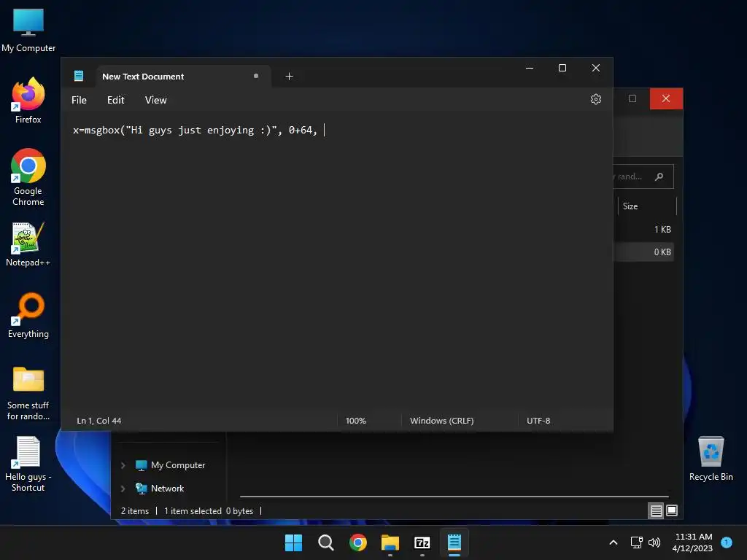Close the File Explorer window behind Notepad
The height and width of the screenshot is (560, 747).
pos(666,98)
